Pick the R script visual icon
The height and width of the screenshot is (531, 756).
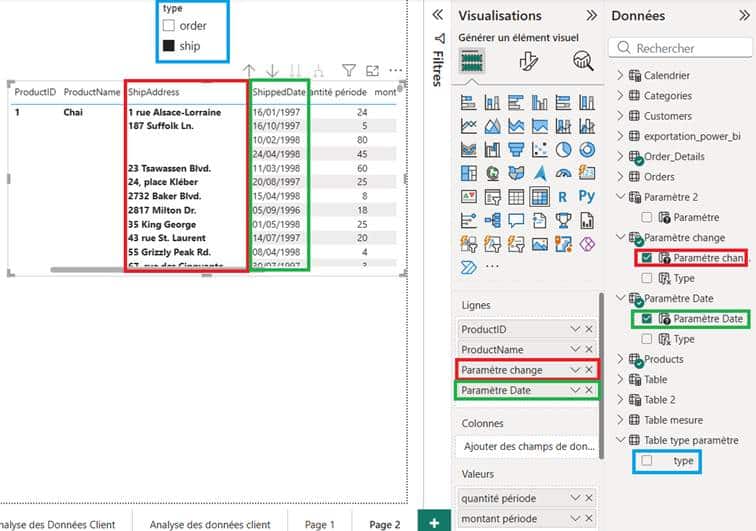point(564,197)
